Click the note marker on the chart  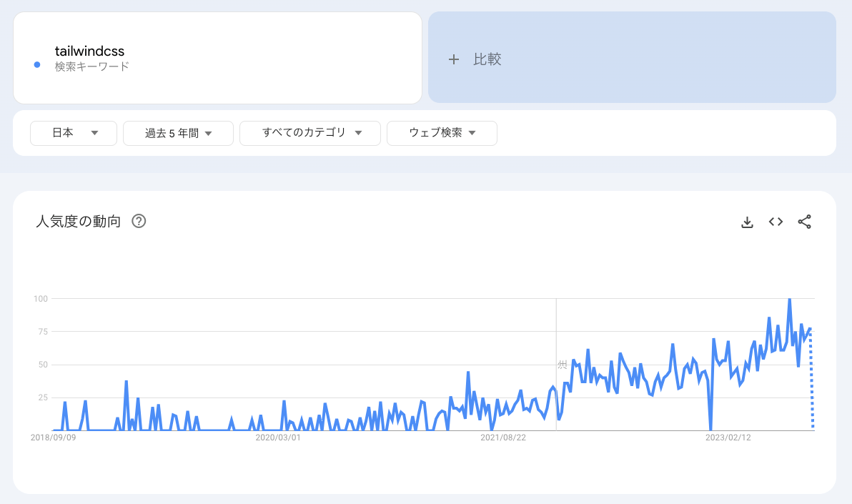[563, 365]
